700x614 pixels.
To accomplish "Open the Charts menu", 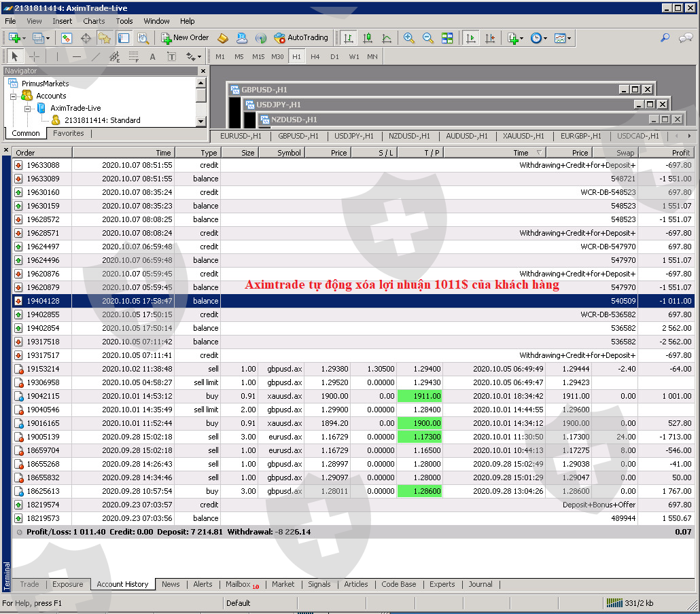I will coord(94,21).
